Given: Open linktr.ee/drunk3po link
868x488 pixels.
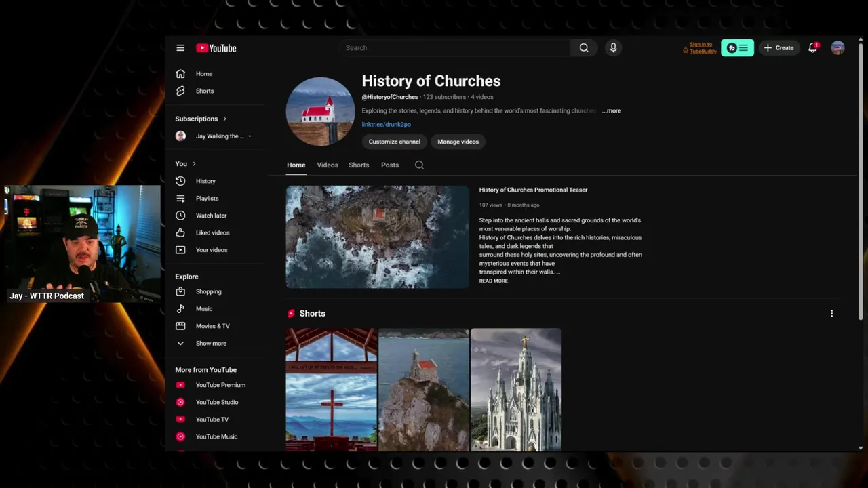Looking at the screenshot, I should [x=386, y=125].
